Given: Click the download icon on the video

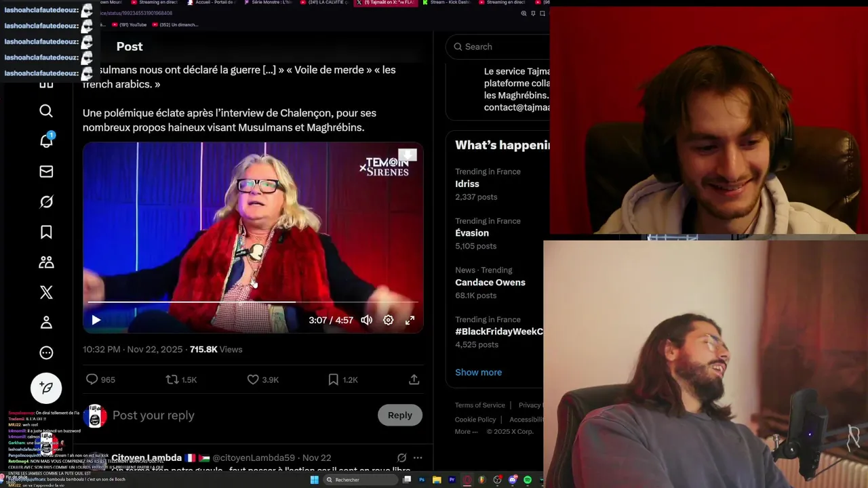Looking at the screenshot, I should [407, 155].
